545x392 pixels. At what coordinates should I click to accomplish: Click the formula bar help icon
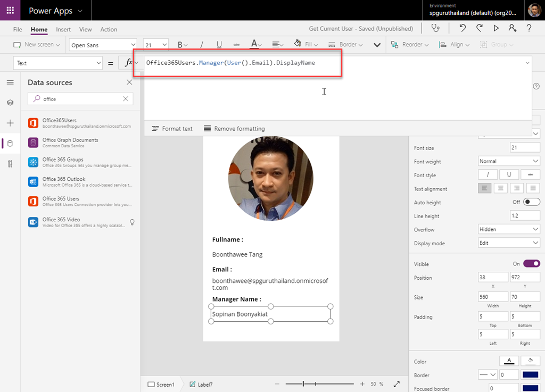pyautogui.click(x=536, y=86)
